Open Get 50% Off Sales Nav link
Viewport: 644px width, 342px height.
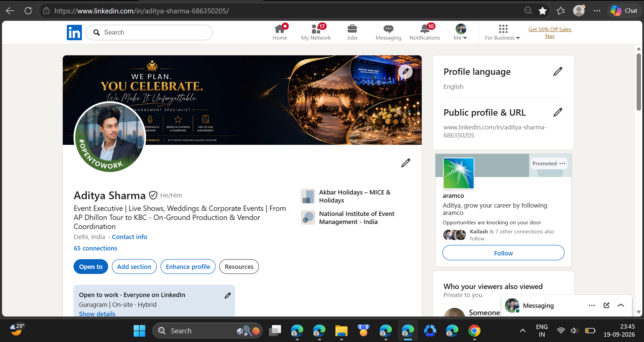coord(550,33)
